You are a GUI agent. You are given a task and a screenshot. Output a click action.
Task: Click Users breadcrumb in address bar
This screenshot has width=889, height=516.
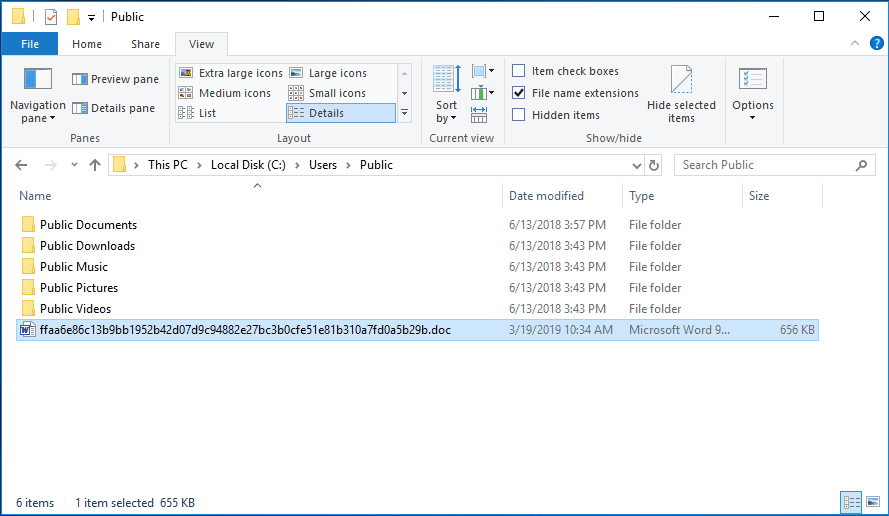323,165
